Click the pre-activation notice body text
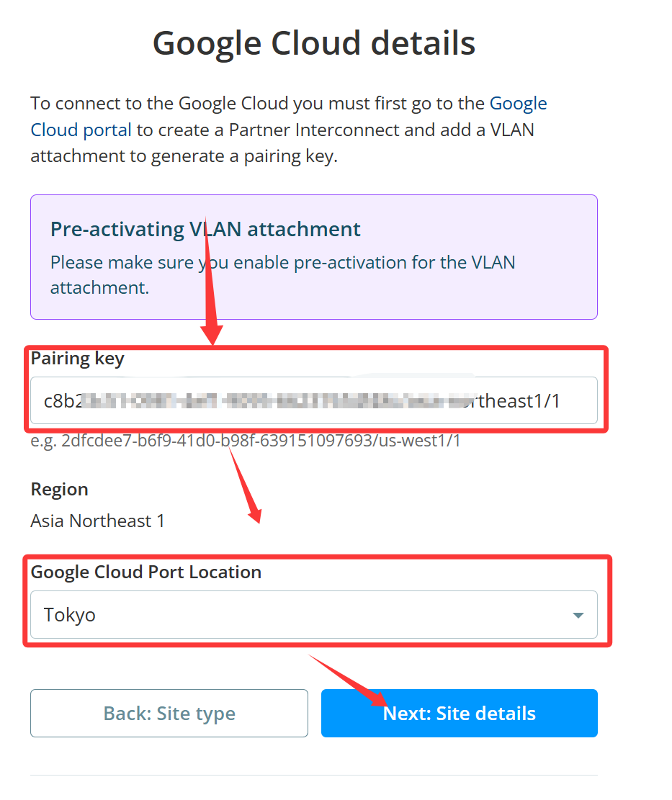Viewport: 672px width, 800px height. point(282,275)
